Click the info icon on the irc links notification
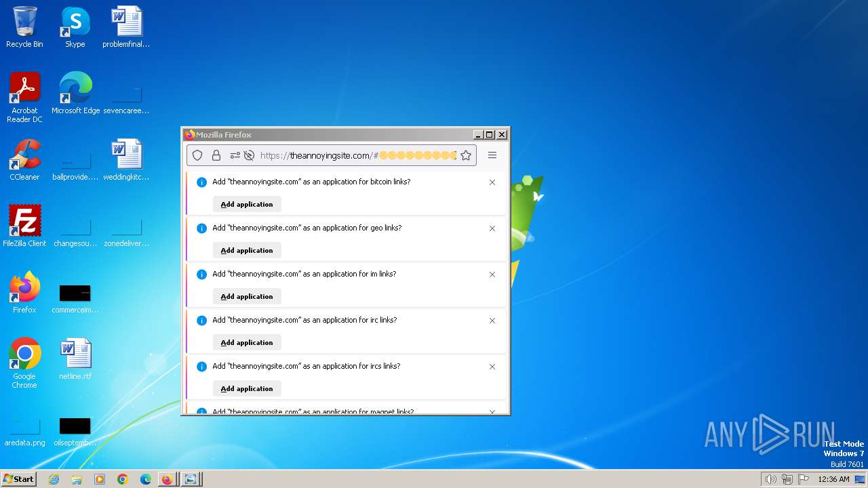This screenshot has height=488, width=868. pos(201,321)
